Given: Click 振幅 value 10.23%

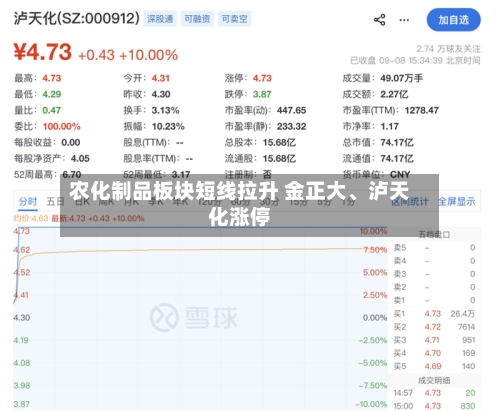Looking at the screenshot, I should tap(168, 126).
